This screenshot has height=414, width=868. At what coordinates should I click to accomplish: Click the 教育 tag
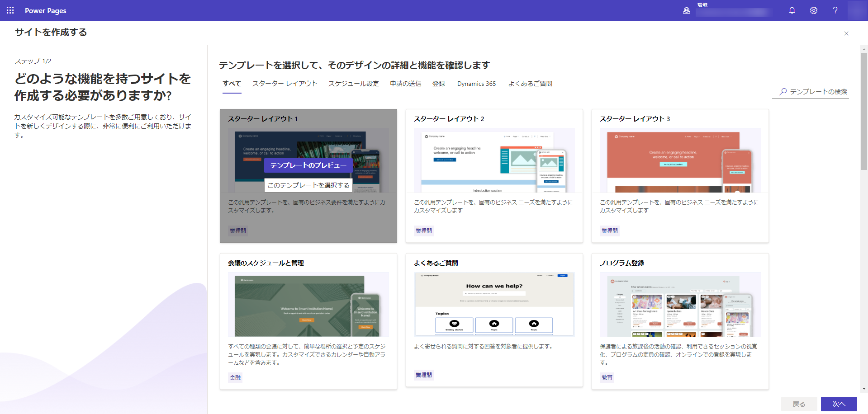coord(607,377)
